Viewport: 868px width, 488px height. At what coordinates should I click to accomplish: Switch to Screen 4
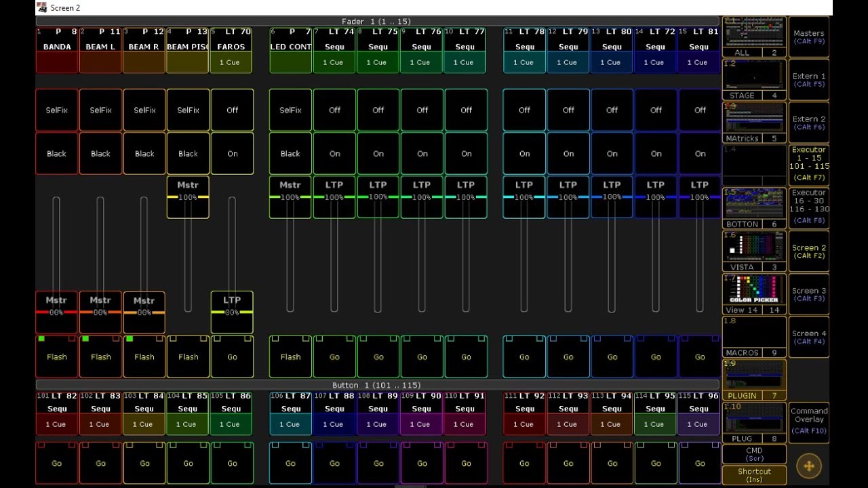[x=809, y=337]
